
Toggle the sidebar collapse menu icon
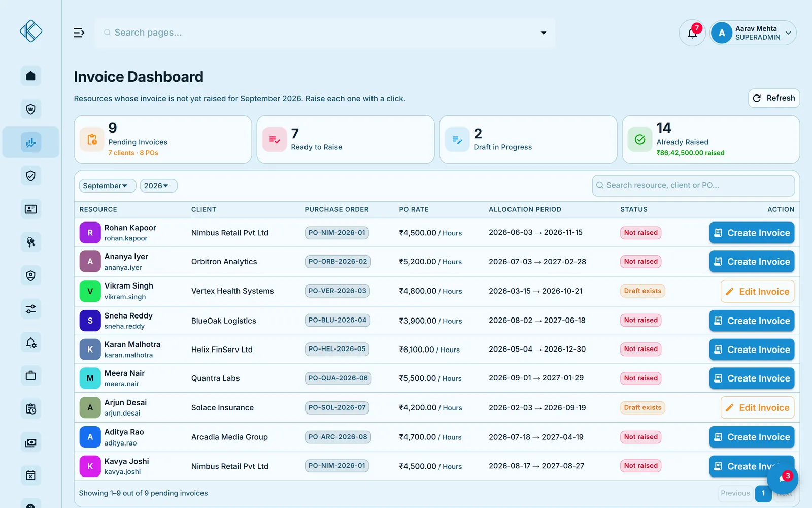79,33
